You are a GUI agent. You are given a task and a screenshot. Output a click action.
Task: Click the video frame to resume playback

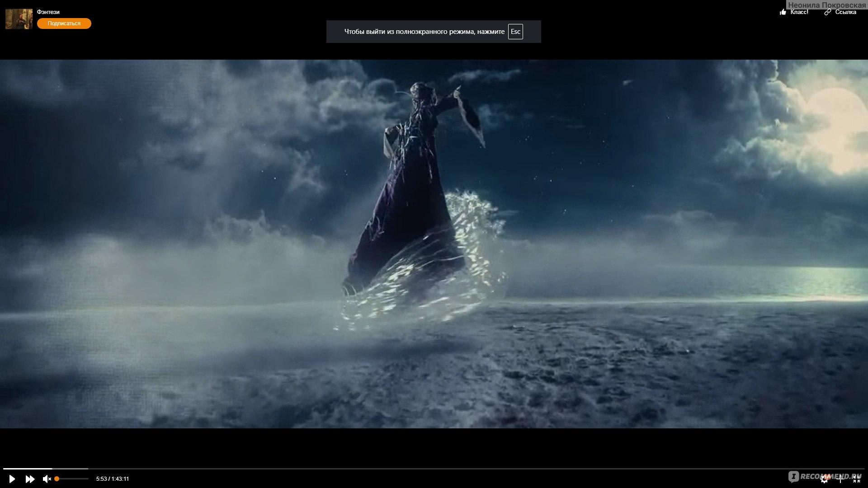434,244
